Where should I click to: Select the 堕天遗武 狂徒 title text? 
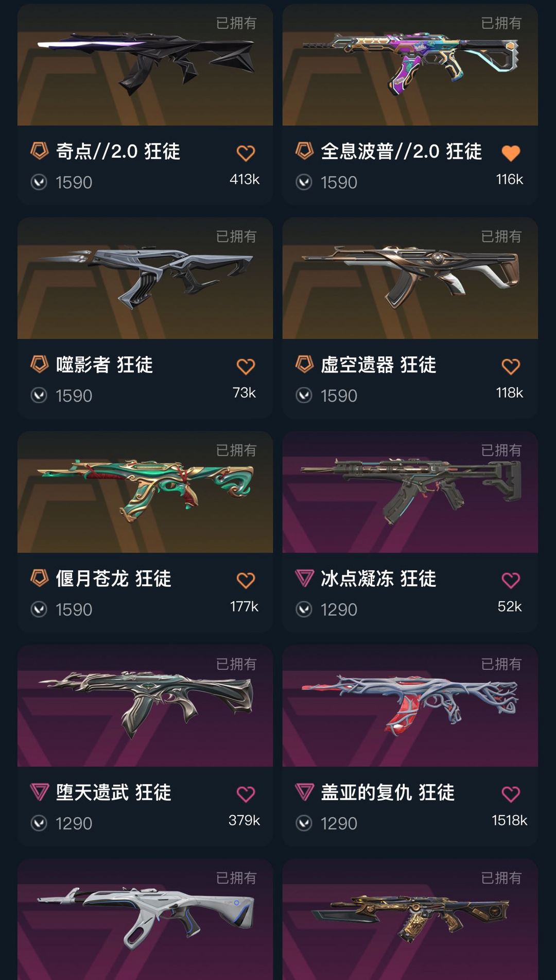[113, 792]
